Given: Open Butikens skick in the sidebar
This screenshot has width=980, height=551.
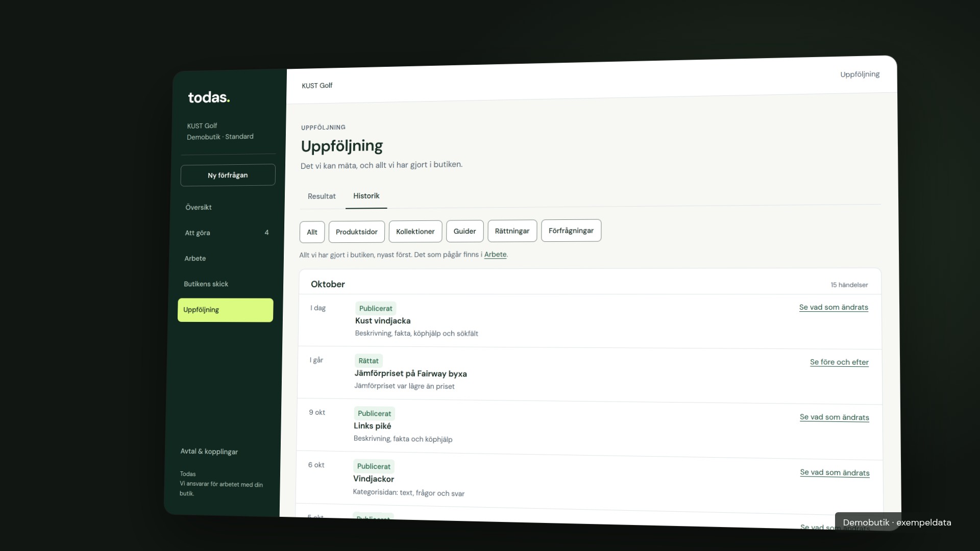Looking at the screenshot, I should 206,284.
